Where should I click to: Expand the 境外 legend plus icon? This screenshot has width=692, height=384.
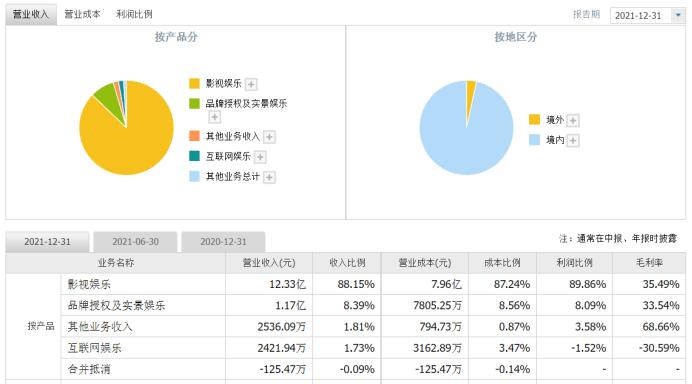[573, 120]
